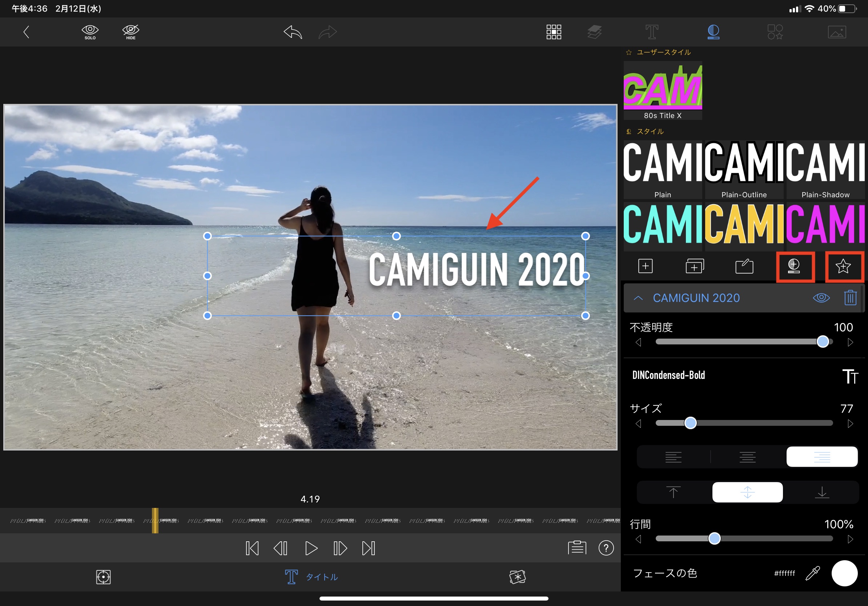Viewport: 868px width, 606px height.
Task: Select the left text alignment option
Action: (x=673, y=457)
